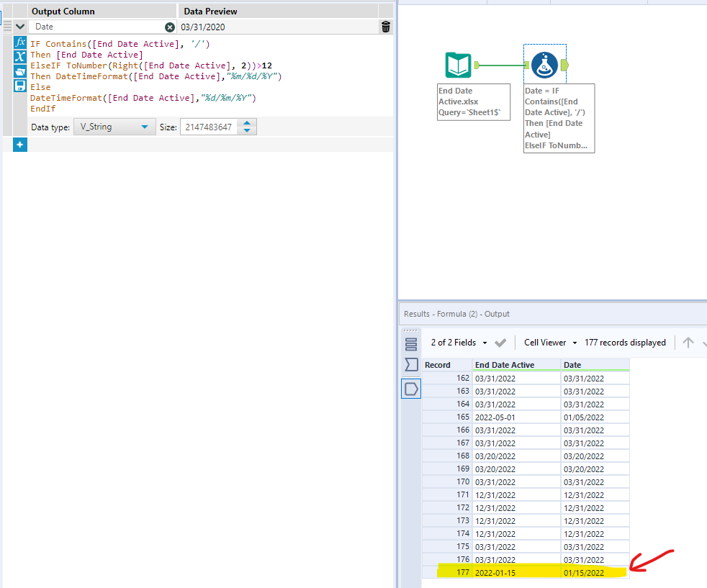Open the fx functions list icon

[x=20, y=42]
